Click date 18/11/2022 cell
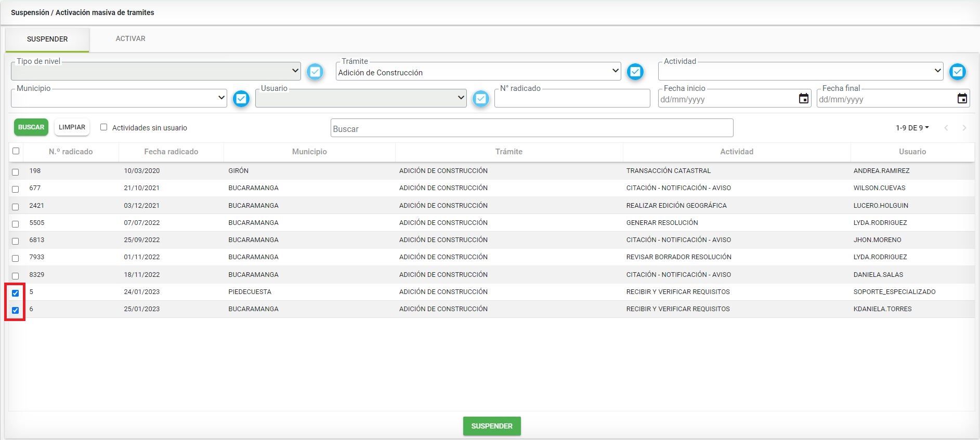The height and width of the screenshot is (440, 980). coord(142,275)
